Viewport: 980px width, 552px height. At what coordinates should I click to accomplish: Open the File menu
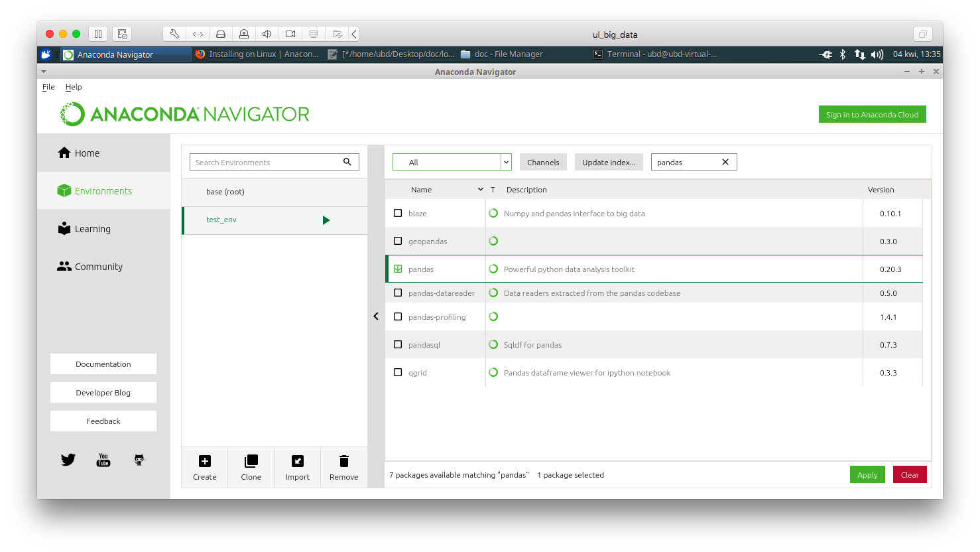[x=48, y=87]
